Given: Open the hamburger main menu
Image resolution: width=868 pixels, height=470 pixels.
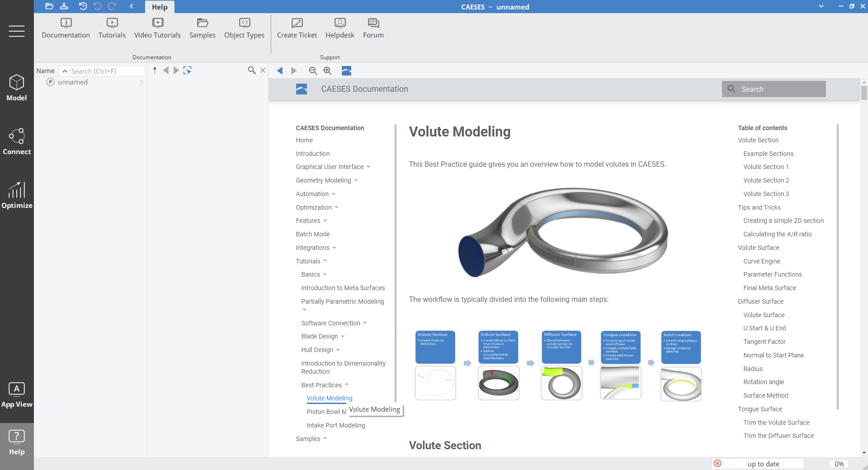Looking at the screenshot, I should point(17,31).
